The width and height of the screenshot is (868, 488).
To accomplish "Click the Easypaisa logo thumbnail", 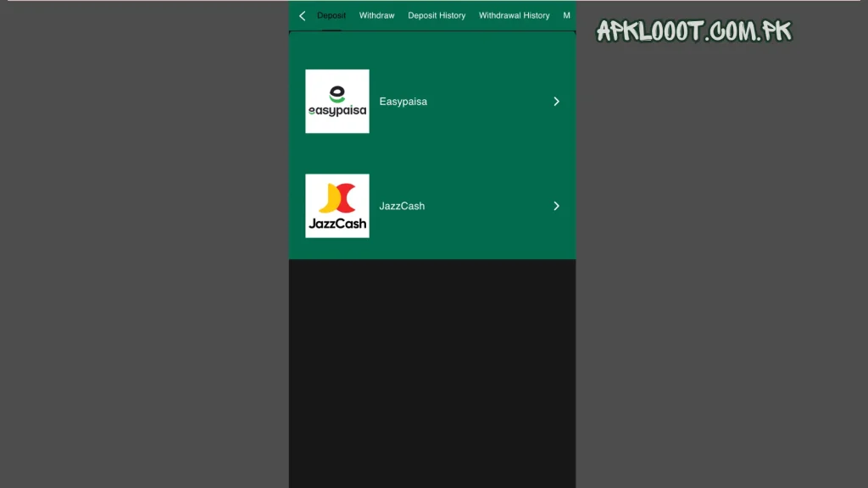I will coord(337,102).
